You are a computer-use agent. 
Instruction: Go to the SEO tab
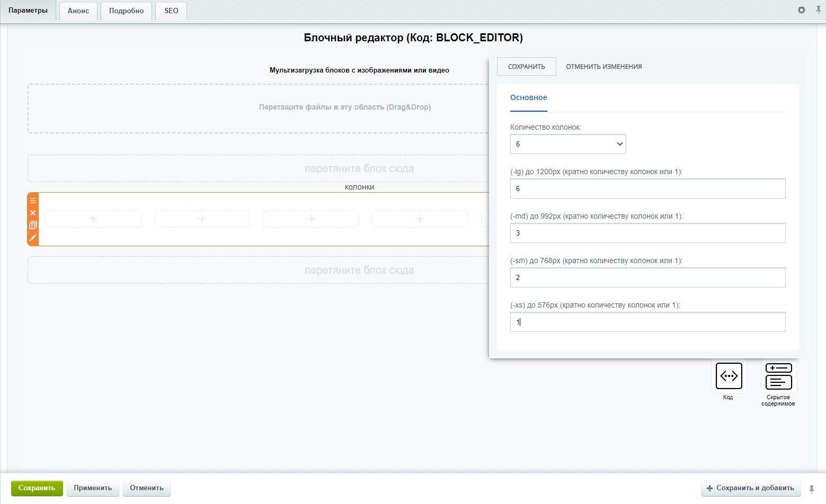click(171, 11)
